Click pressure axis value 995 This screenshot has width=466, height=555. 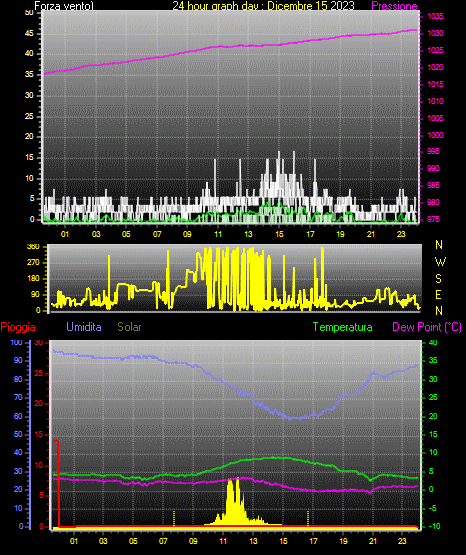click(433, 151)
